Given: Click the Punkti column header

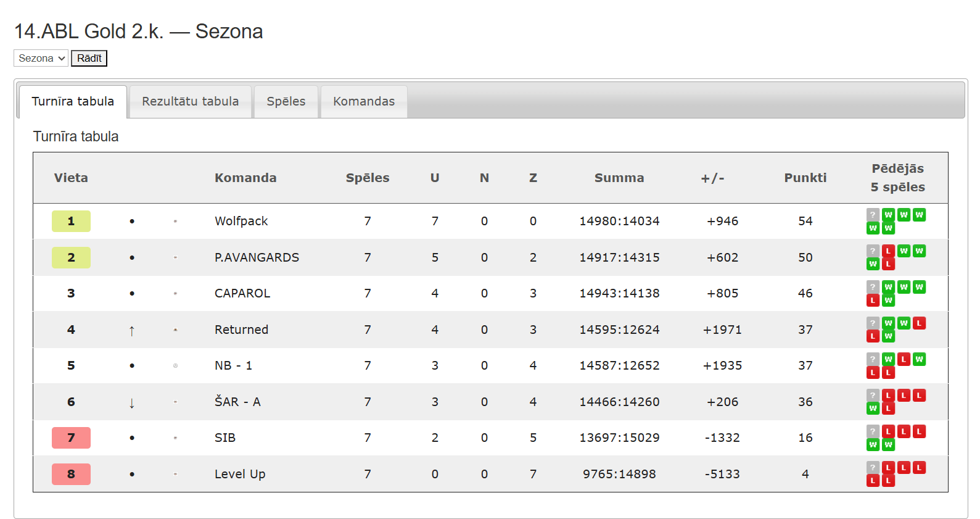Looking at the screenshot, I should click(x=805, y=178).
